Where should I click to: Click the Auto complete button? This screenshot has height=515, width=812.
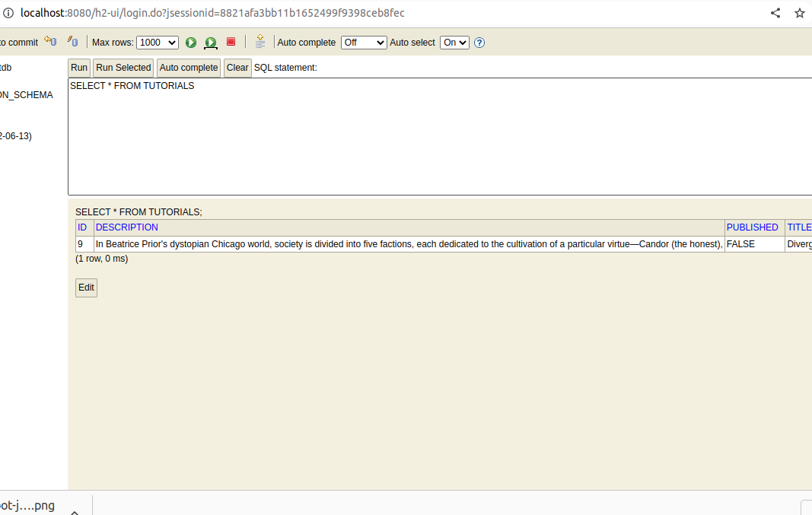189,68
